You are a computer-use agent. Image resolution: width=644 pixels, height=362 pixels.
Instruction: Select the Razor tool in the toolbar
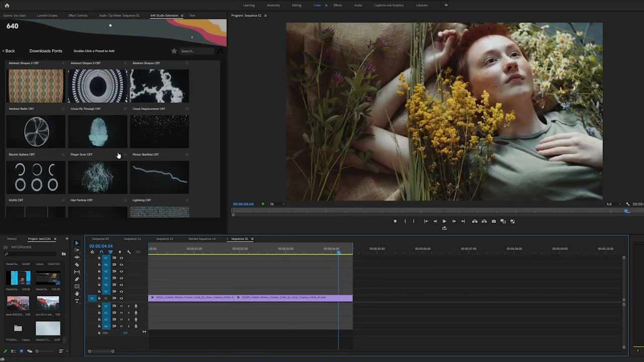point(77,264)
